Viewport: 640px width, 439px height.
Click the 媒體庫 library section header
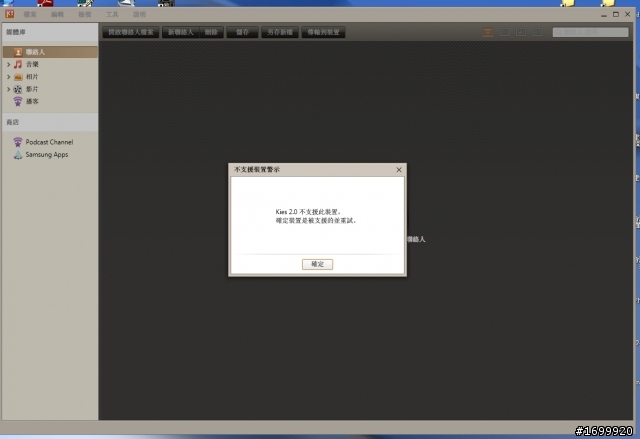[50, 32]
